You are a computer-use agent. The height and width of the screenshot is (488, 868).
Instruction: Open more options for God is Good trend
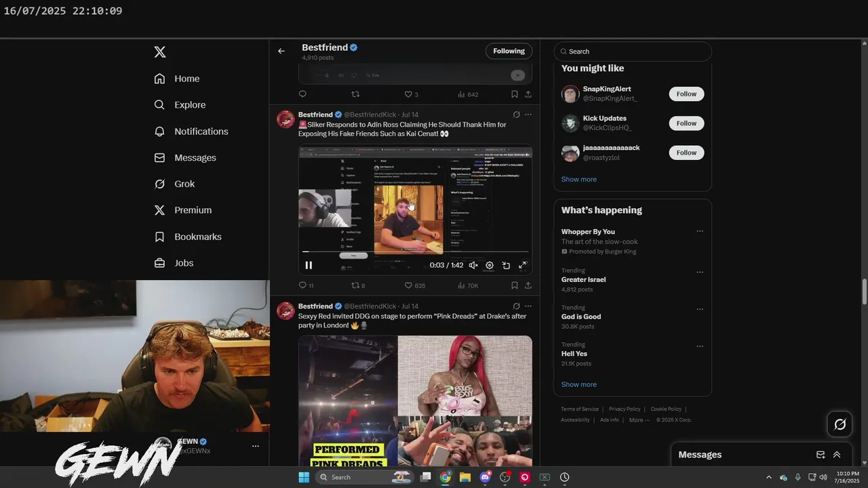tap(700, 309)
